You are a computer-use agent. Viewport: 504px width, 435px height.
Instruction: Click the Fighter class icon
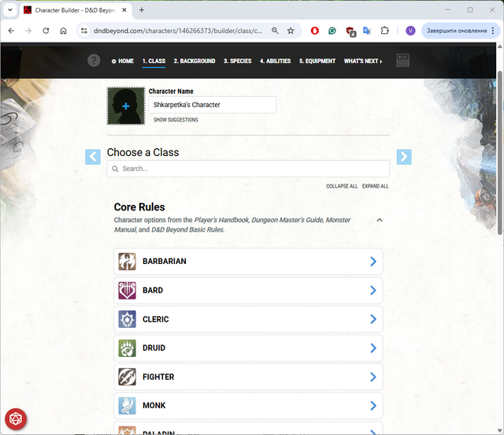pos(128,377)
